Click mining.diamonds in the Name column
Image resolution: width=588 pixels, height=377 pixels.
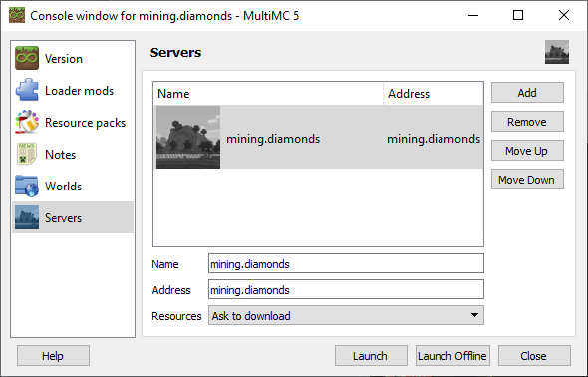(273, 139)
